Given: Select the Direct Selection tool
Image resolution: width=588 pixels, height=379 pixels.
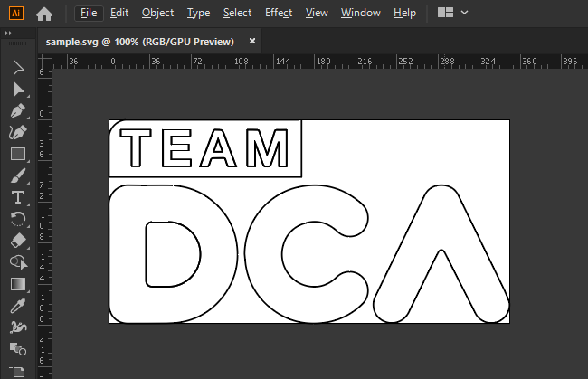Looking at the screenshot, I should 18,90.
